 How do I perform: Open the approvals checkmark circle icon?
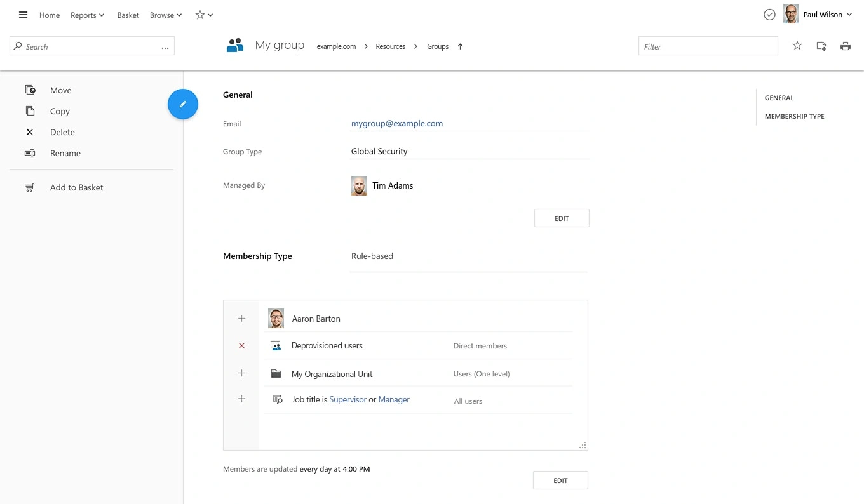coord(769,15)
